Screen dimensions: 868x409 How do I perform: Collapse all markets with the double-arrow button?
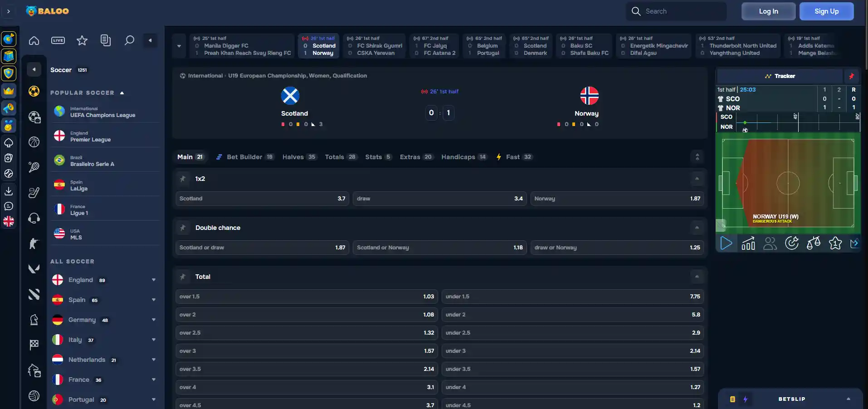coord(697,157)
